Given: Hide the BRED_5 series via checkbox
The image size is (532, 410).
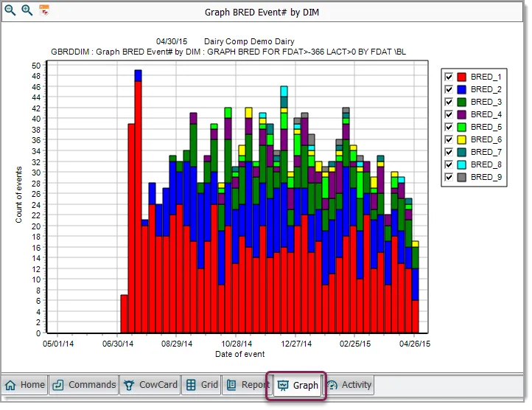Looking at the screenshot, I should pos(449,127).
